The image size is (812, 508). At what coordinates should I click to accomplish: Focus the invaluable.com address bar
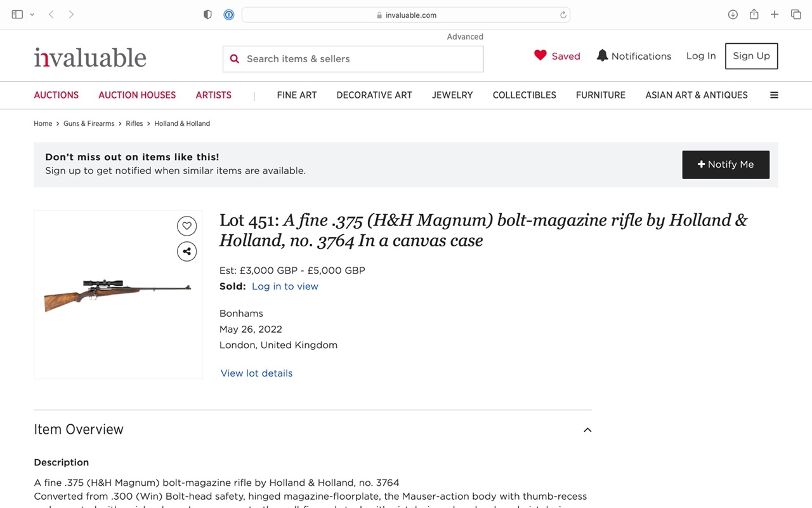coord(406,15)
